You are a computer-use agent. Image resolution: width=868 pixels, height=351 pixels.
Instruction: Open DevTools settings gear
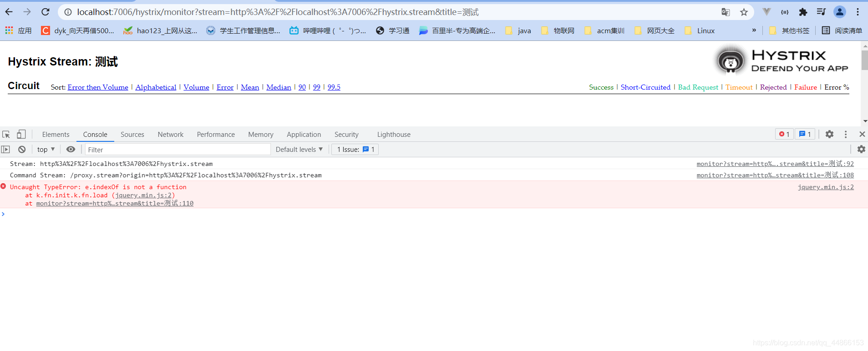829,135
